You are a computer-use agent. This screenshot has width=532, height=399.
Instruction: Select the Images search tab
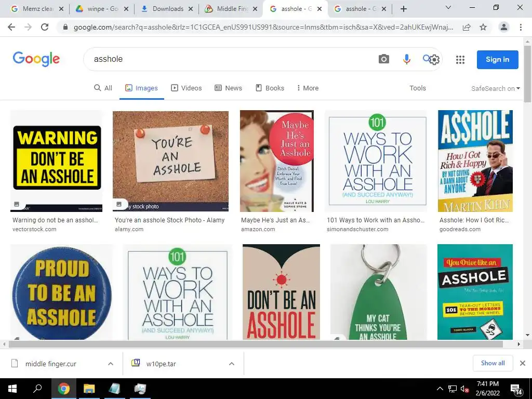tap(141, 88)
